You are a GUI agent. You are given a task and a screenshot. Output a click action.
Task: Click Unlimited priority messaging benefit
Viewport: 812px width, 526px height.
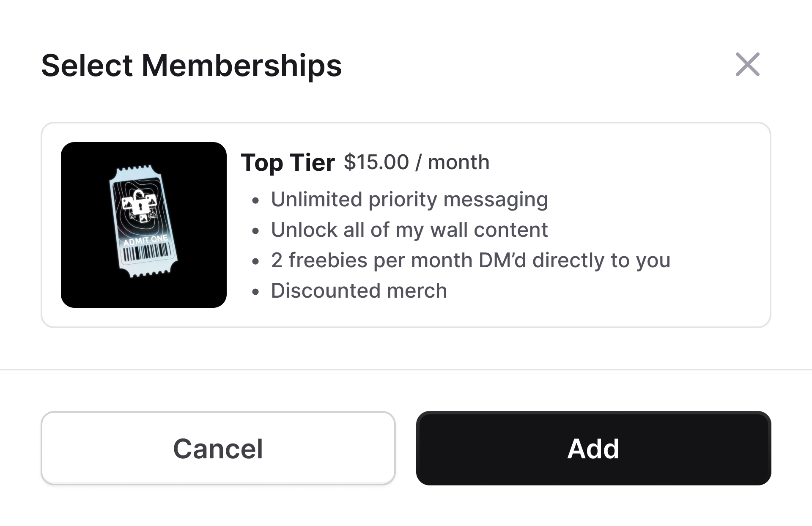(409, 199)
